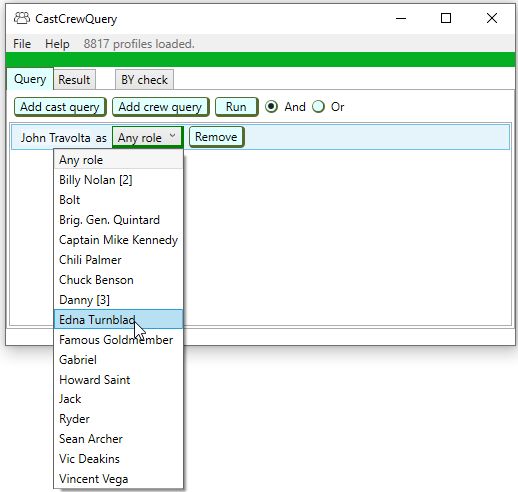The image size is (518, 492).
Task: Select Famous Goldmember role
Action: pos(118,340)
